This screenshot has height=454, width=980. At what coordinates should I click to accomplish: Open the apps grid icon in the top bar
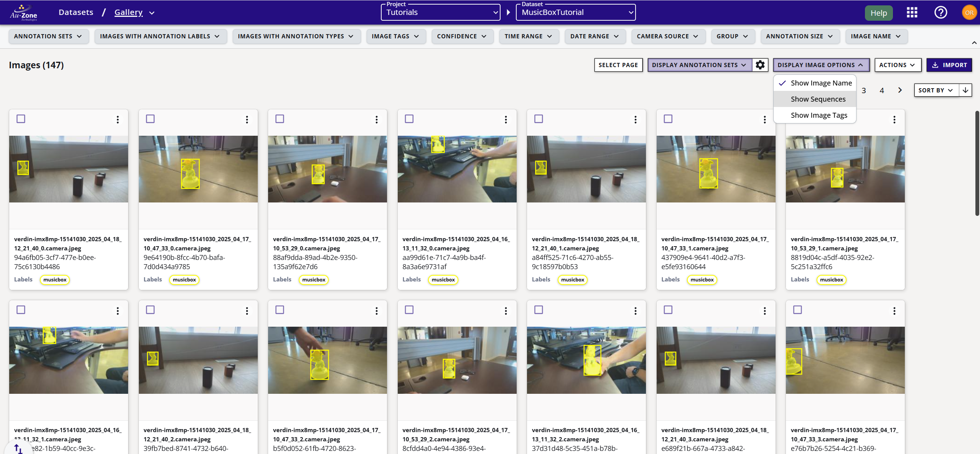click(x=912, y=12)
